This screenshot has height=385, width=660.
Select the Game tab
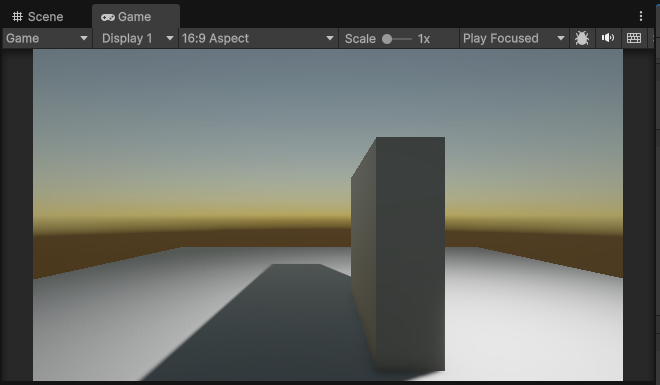(136, 17)
